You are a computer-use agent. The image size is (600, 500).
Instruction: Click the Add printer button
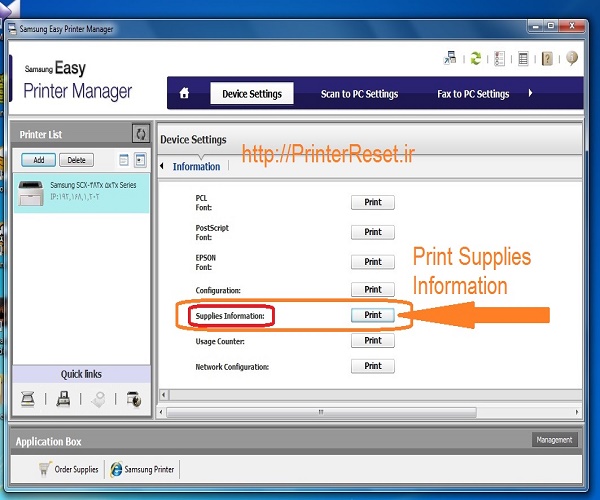(39, 160)
